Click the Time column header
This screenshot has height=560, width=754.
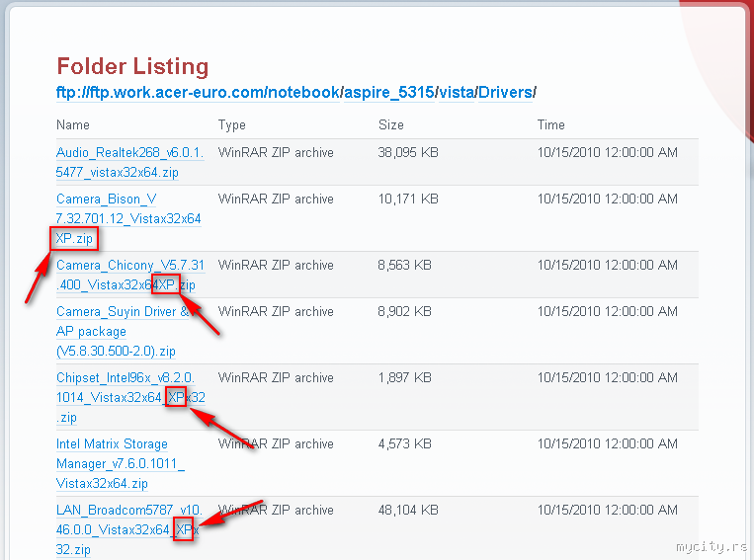click(550, 125)
